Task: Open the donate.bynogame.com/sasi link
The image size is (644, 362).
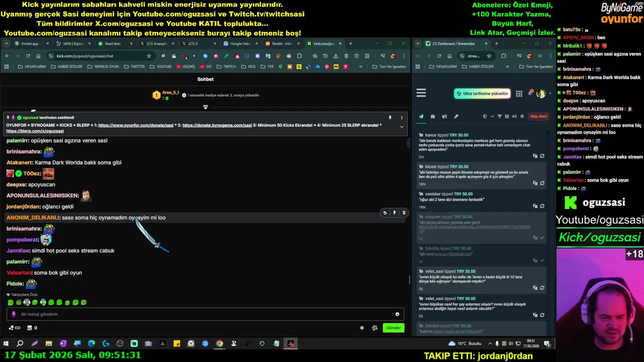Action: pyautogui.click(x=217, y=125)
